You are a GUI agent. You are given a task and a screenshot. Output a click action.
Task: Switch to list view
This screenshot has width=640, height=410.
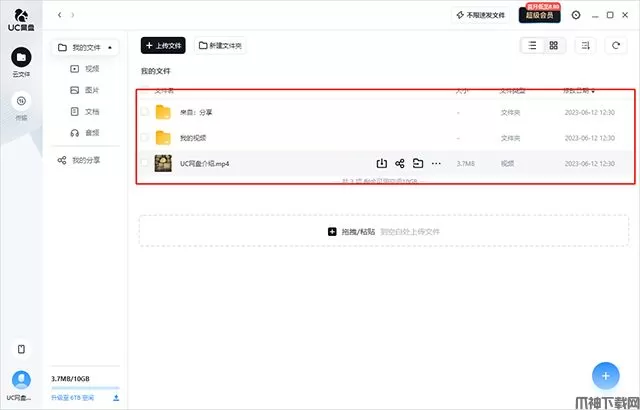[x=532, y=46]
